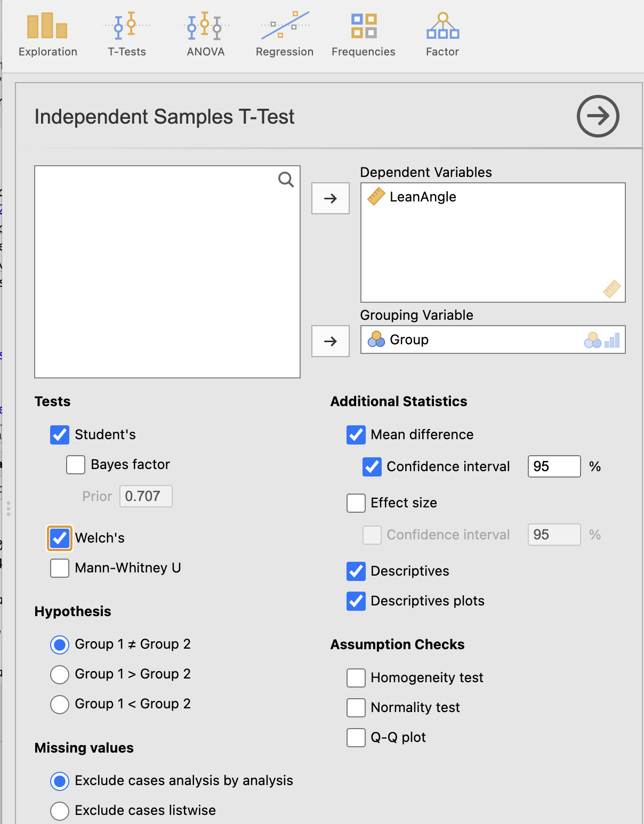Enable the Effect size checkbox
The height and width of the screenshot is (824, 644).
[x=356, y=503]
